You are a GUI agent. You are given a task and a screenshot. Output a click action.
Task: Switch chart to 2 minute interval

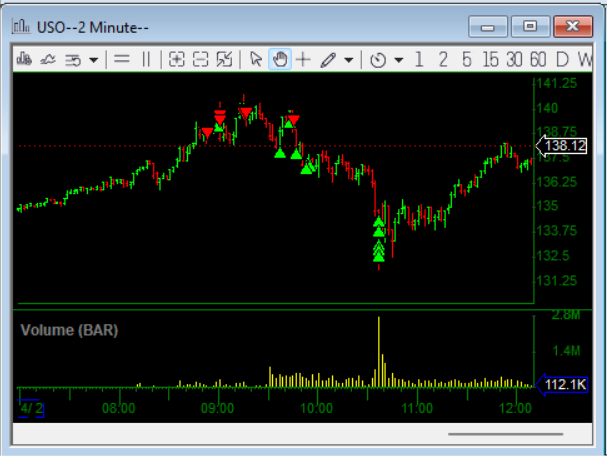(x=443, y=60)
